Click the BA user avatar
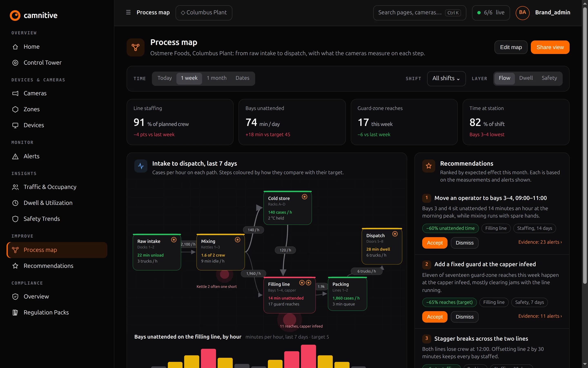This screenshot has width=588, height=368. click(x=522, y=13)
